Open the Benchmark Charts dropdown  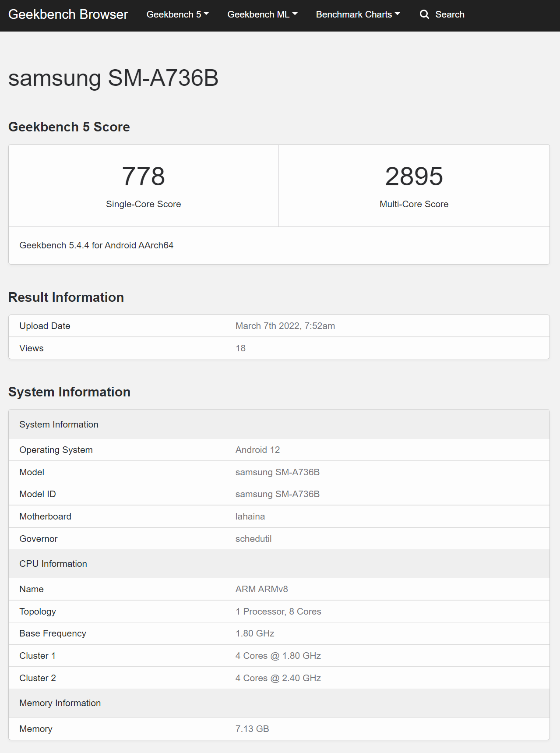click(358, 14)
